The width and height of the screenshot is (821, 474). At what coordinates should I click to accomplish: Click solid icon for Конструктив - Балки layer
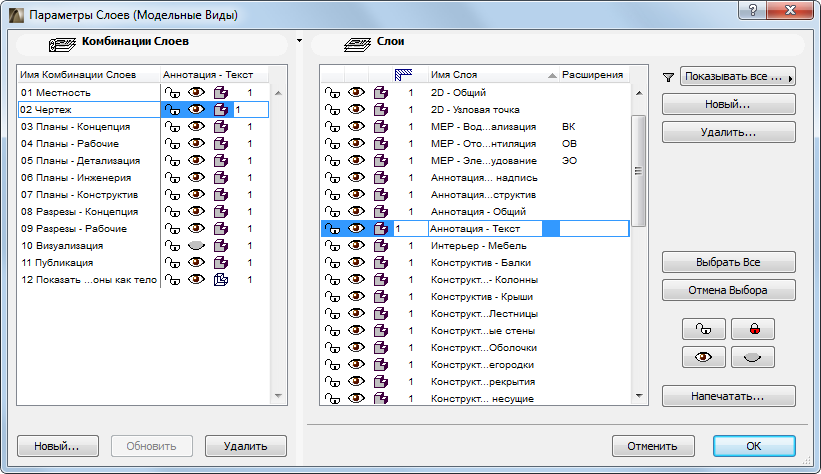(381, 263)
